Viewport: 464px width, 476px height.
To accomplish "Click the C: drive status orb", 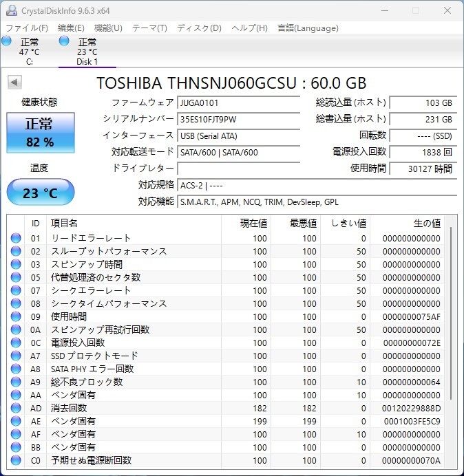I will point(7,42).
